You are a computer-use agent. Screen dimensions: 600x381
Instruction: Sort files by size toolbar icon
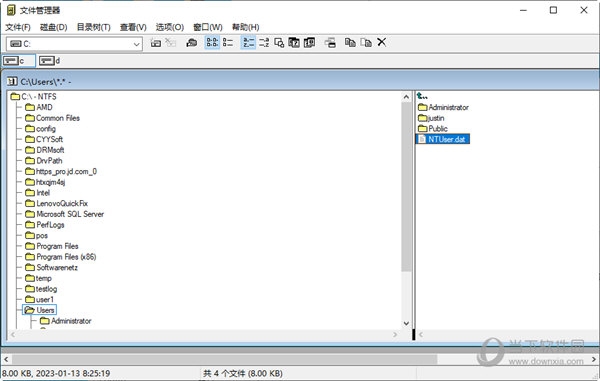pyautogui.click(x=279, y=42)
